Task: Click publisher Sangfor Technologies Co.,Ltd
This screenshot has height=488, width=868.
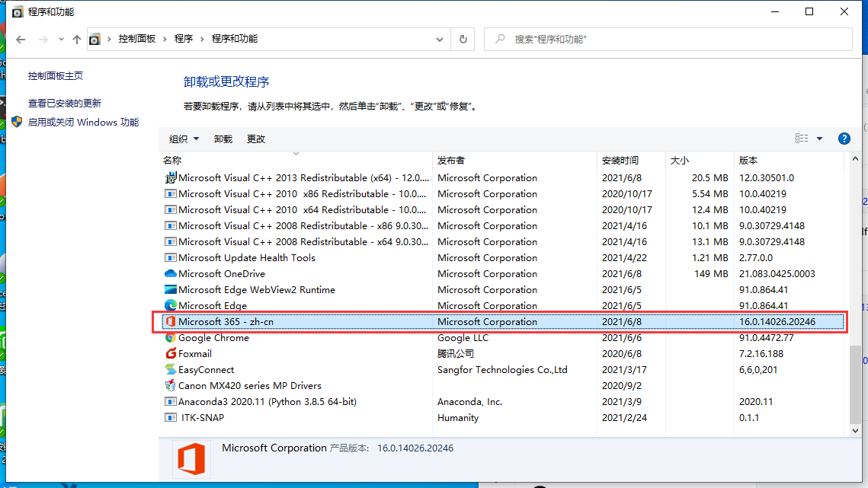Action: (x=502, y=369)
